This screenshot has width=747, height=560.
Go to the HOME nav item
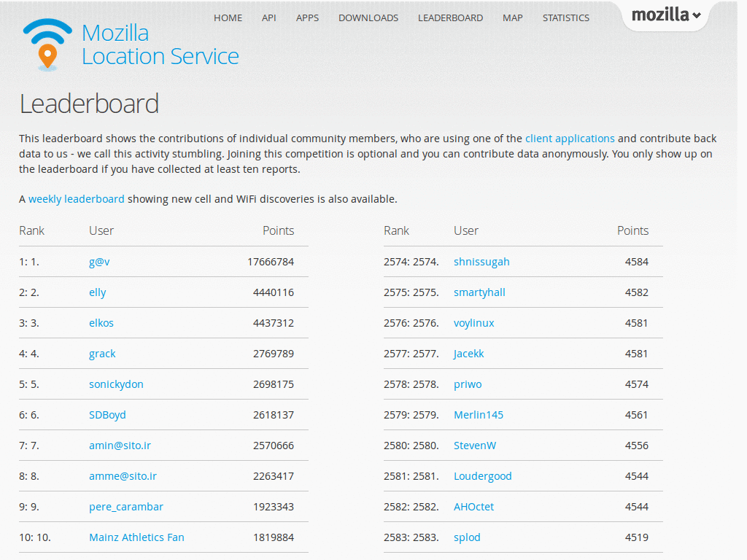[x=228, y=18]
